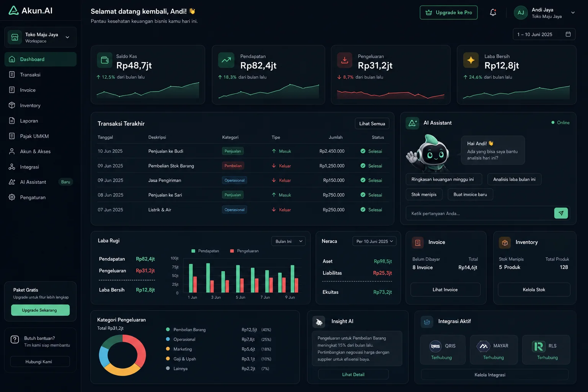Viewport: 588px width, 392px height.
Task: Click the Lihat Detail insight button
Action: click(353, 374)
